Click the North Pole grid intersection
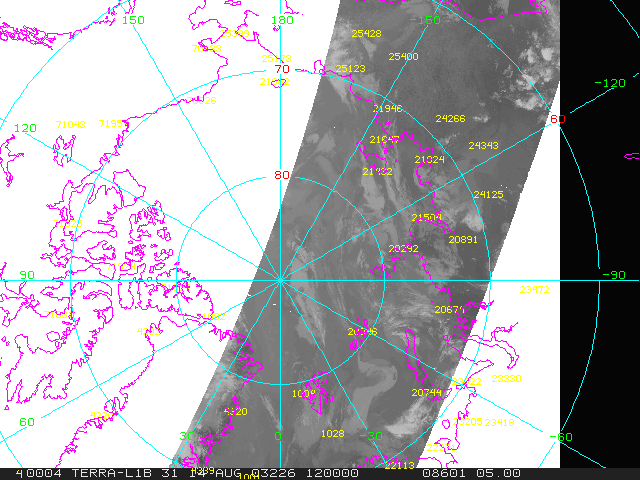Viewport: 640px width, 480px height. pyautogui.click(x=280, y=280)
